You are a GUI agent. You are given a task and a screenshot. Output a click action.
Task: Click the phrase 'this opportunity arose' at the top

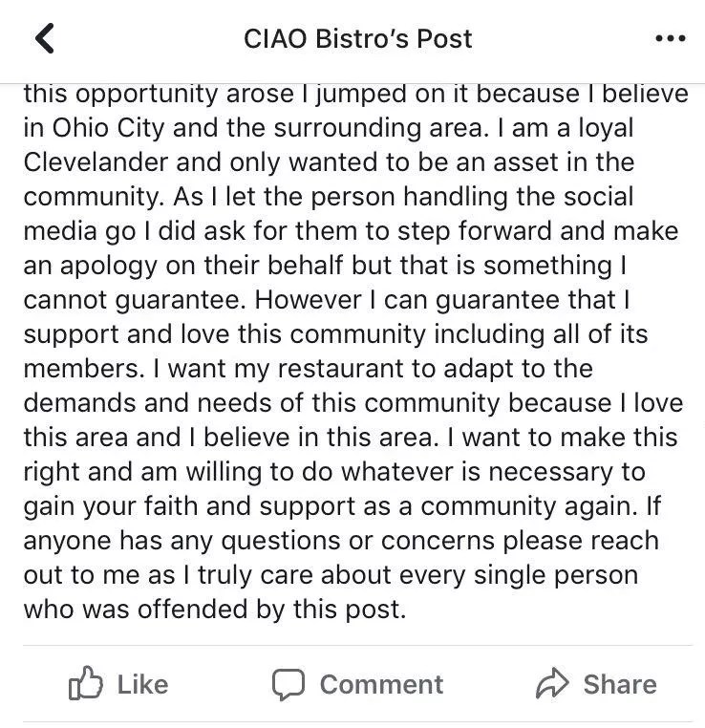(159, 95)
